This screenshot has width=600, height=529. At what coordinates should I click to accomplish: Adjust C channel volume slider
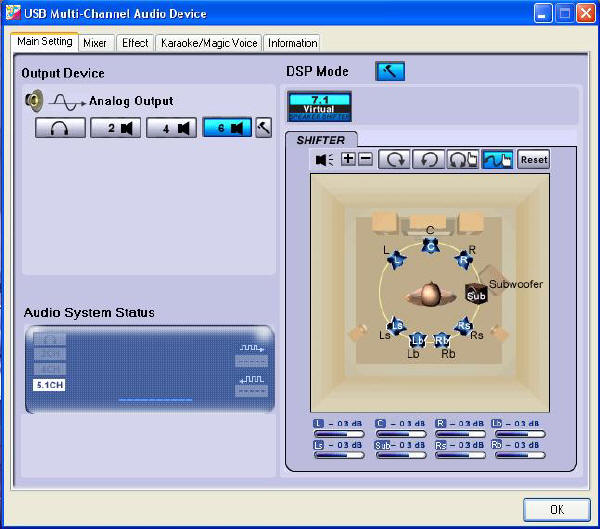(401, 434)
